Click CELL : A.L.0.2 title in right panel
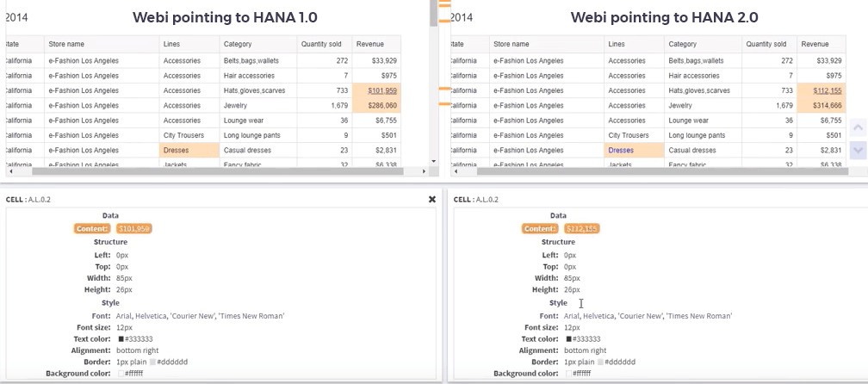 click(x=476, y=200)
